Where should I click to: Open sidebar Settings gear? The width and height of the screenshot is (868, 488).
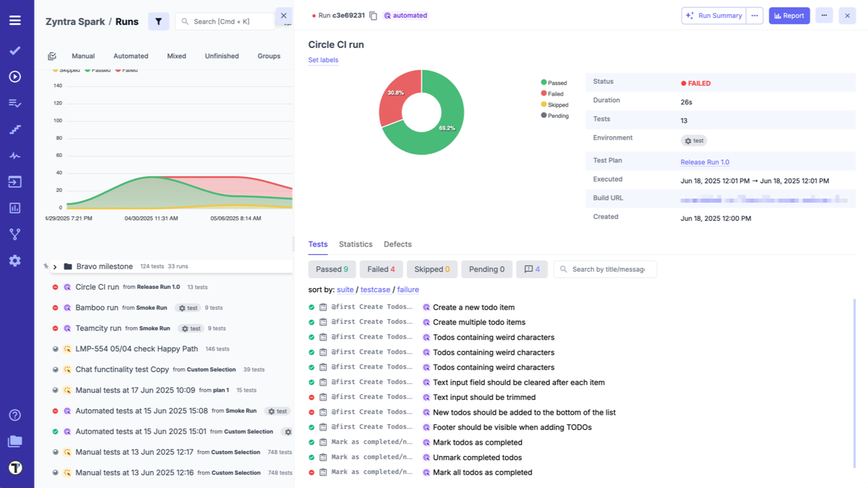[15, 260]
